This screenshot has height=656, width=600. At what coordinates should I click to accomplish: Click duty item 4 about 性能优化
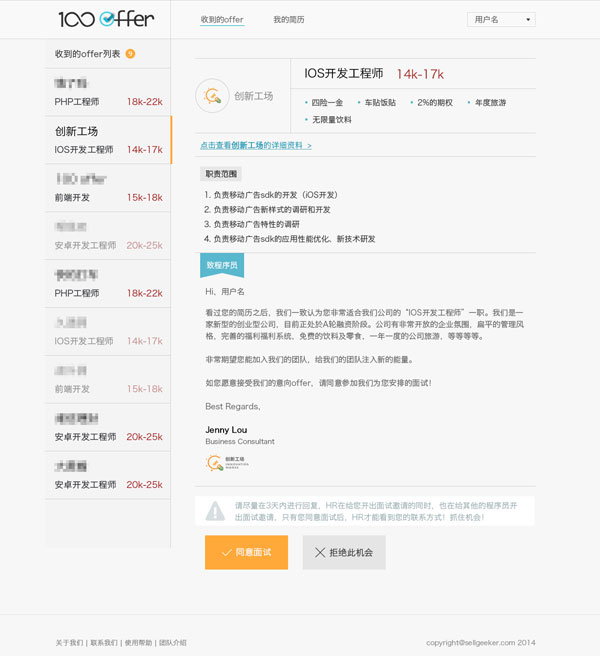coord(290,239)
